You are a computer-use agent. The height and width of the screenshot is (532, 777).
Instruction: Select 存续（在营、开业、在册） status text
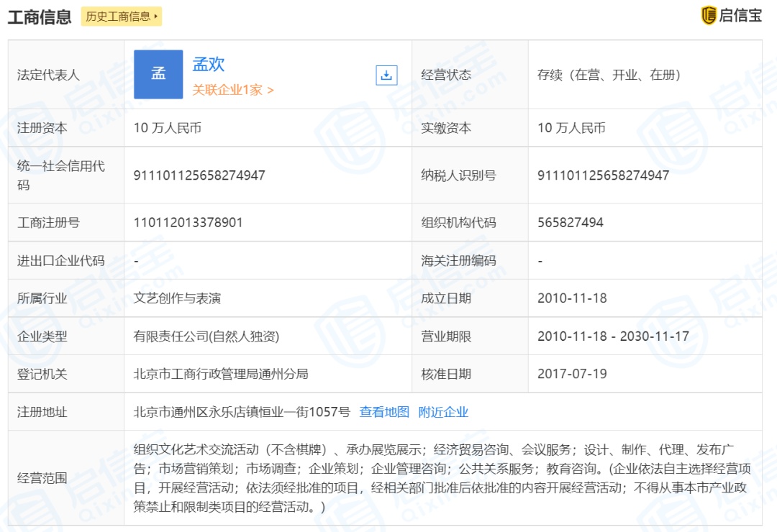click(x=612, y=75)
